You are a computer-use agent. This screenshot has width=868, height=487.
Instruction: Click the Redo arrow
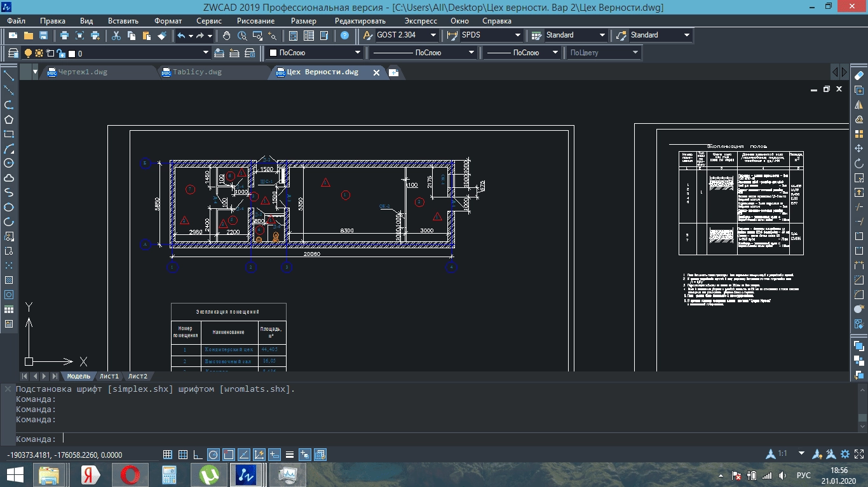click(x=200, y=36)
